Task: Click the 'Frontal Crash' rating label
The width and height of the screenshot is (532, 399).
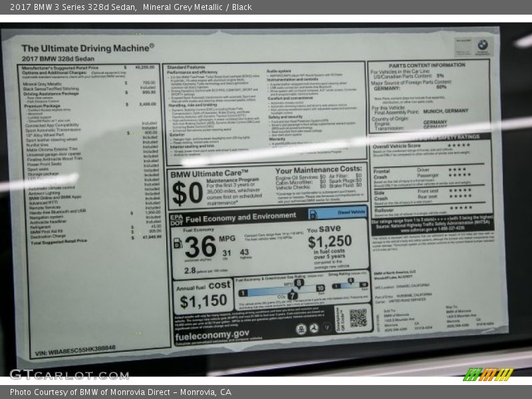Action: [381, 174]
